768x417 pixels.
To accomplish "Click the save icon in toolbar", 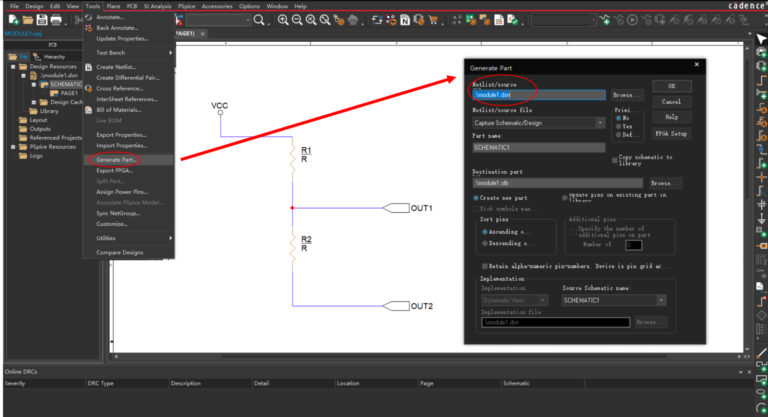I will coord(42,20).
